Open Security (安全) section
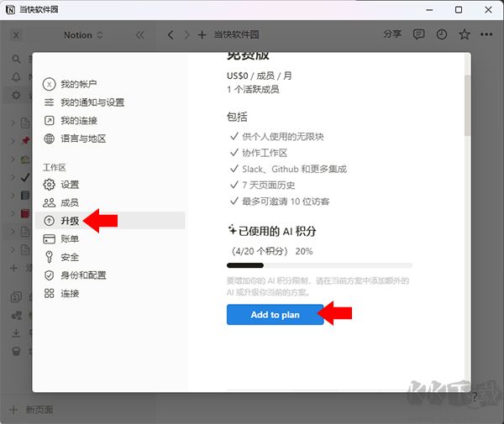Image resolution: width=504 pixels, height=424 pixels. tap(60, 257)
